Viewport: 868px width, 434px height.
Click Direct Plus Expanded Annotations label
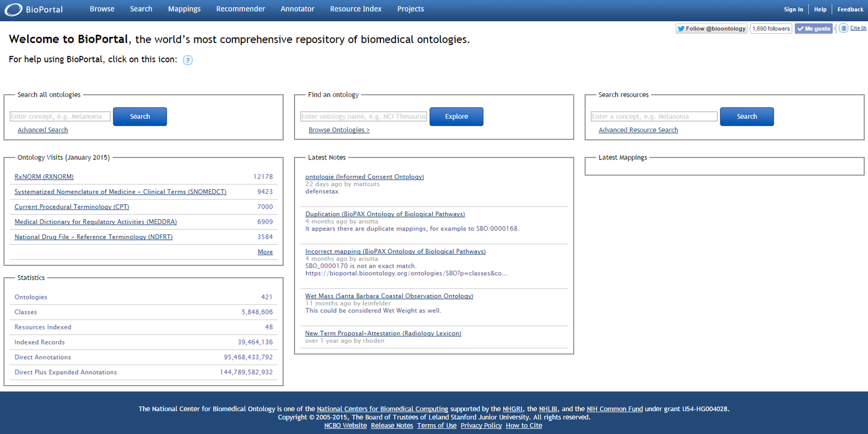tap(66, 373)
